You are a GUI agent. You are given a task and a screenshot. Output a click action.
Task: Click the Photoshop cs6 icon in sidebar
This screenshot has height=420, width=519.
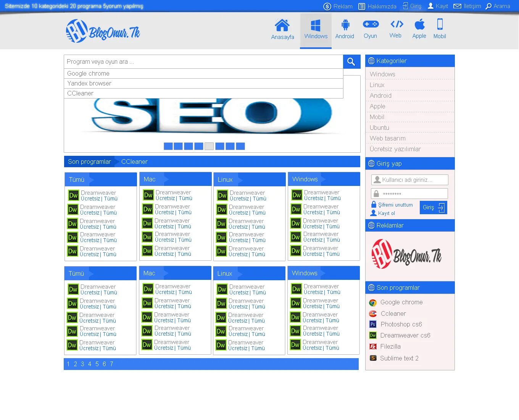pos(373,324)
